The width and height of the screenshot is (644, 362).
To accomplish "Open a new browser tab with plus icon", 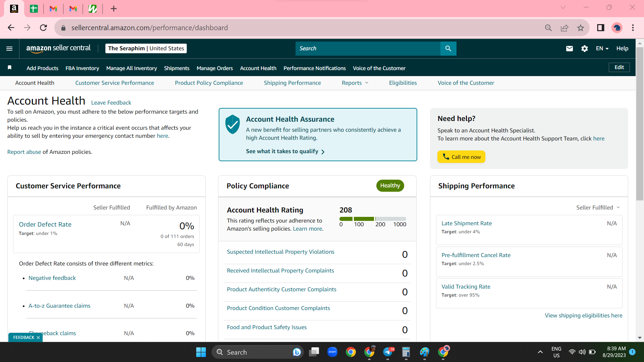I will pos(114,9).
